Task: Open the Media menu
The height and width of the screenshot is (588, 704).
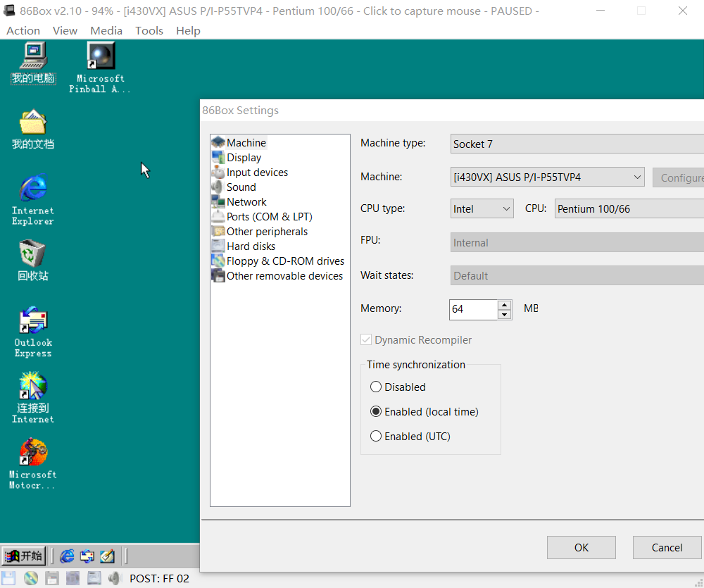Action: (x=106, y=30)
